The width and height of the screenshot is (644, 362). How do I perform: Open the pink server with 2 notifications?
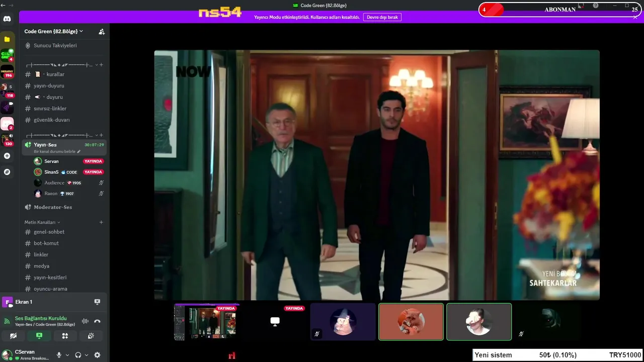click(7, 123)
